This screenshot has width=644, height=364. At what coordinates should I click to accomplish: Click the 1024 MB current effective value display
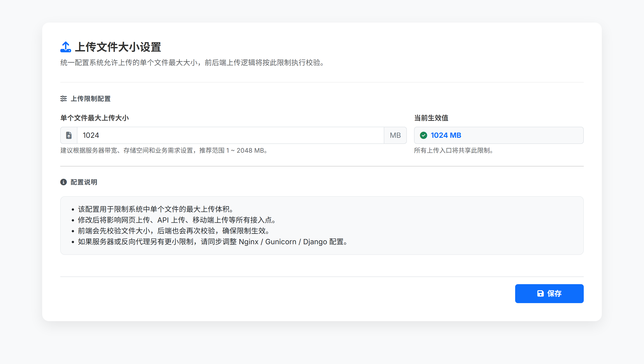[446, 135]
